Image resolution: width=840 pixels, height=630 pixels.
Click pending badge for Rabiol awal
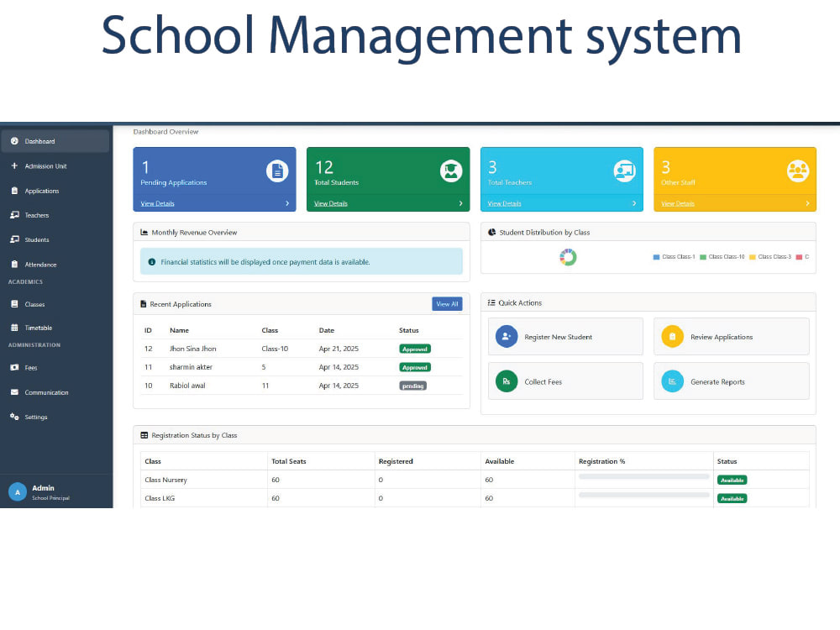click(x=413, y=386)
